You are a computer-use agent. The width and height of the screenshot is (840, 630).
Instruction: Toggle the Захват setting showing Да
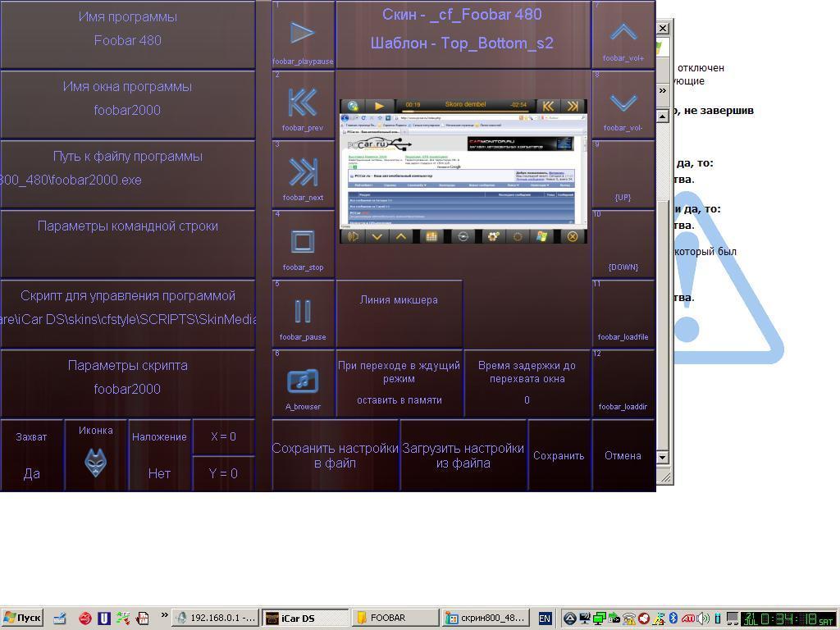(x=32, y=455)
